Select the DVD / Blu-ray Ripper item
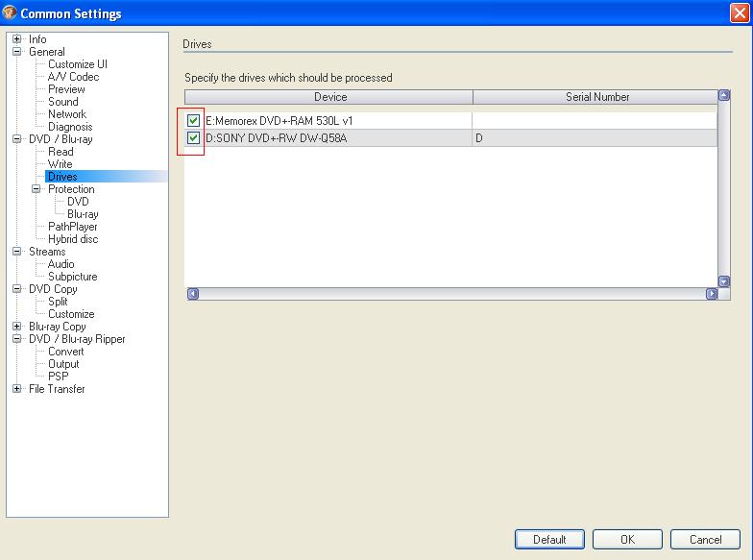This screenshot has height=560, width=753. (x=77, y=338)
